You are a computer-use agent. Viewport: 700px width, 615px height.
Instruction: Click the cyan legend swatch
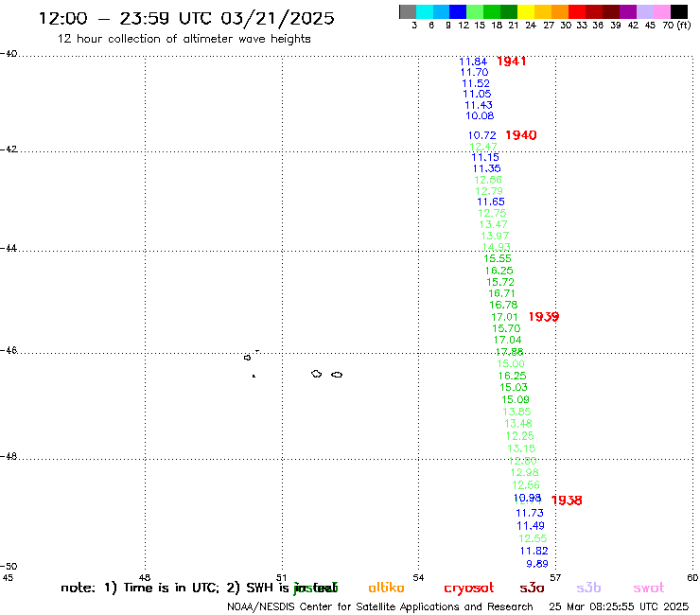point(425,11)
